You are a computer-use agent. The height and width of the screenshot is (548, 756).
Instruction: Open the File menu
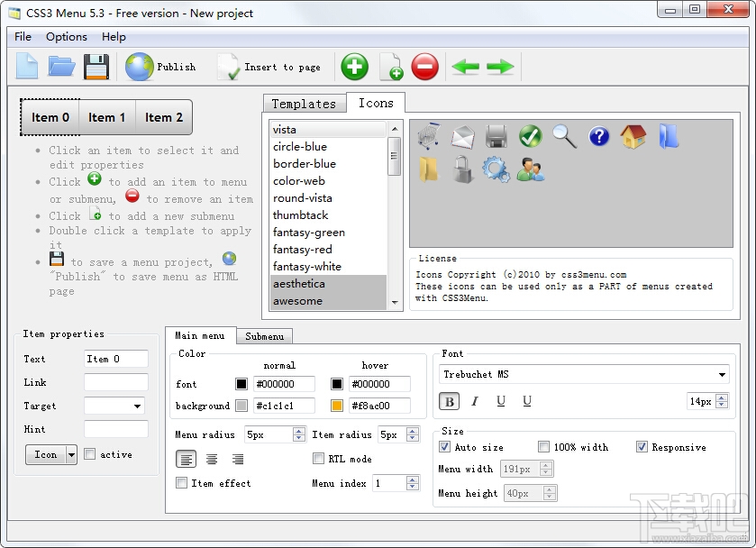pos(23,37)
